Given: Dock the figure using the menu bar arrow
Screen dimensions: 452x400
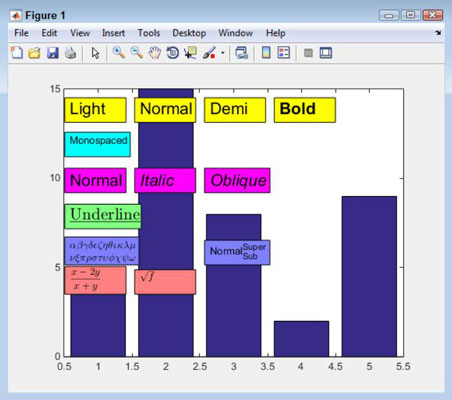Looking at the screenshot, I should [x=438, y=33].
